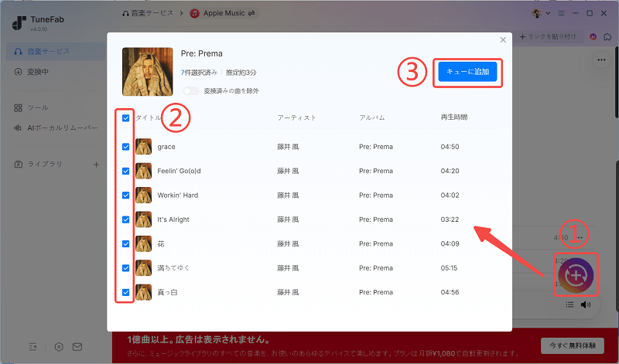Image resolution: width=619 pixels, height=364 pixels.
Task: Uncheck the grace track checkbox
Action: pos(126,147)
